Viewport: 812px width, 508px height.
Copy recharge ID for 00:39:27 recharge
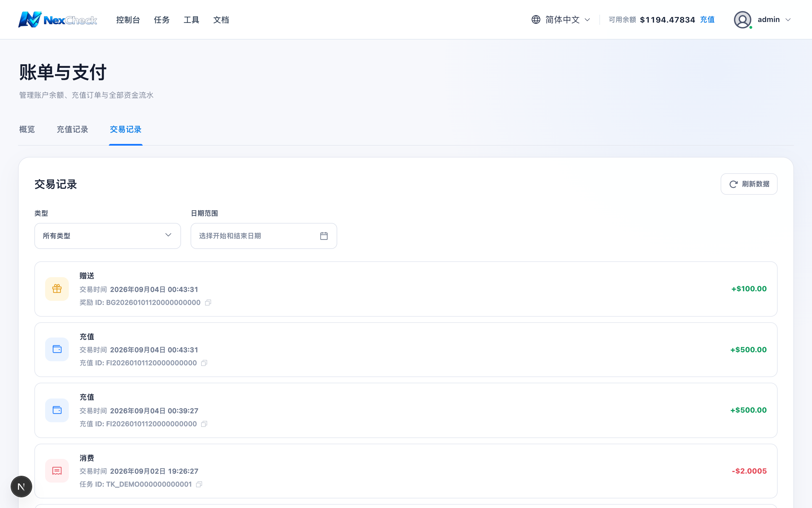coord(204,424)
